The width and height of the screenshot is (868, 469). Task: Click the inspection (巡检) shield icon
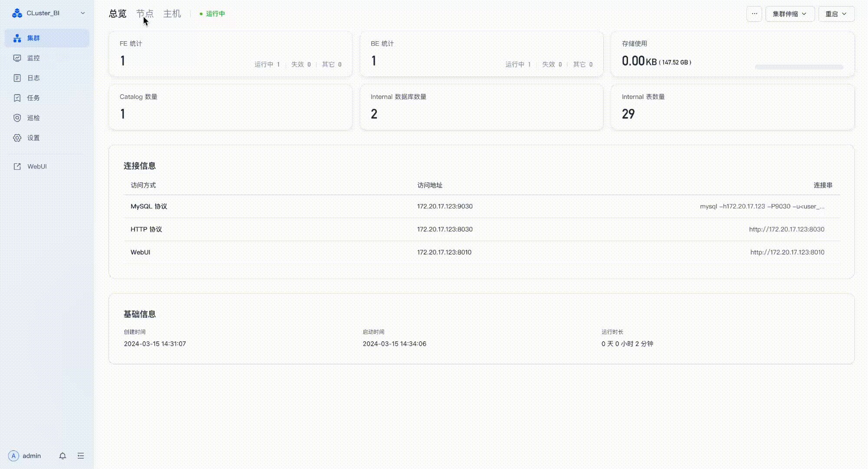[17, 118]
